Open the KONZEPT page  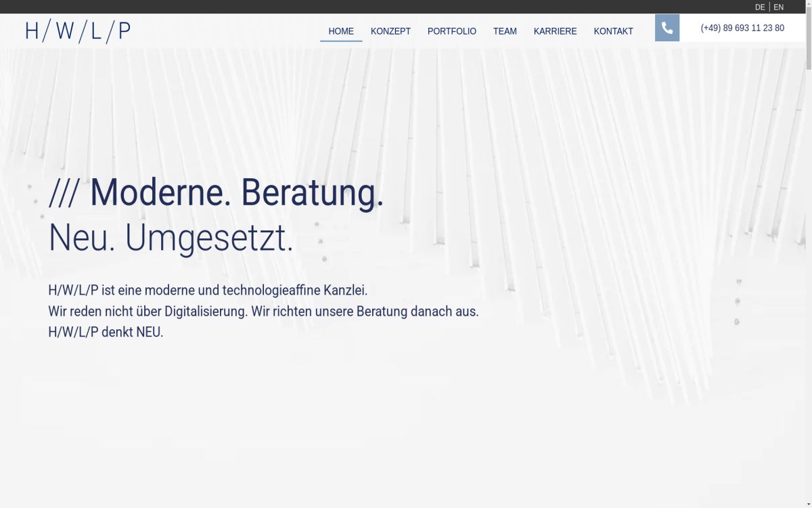(390, 31)
